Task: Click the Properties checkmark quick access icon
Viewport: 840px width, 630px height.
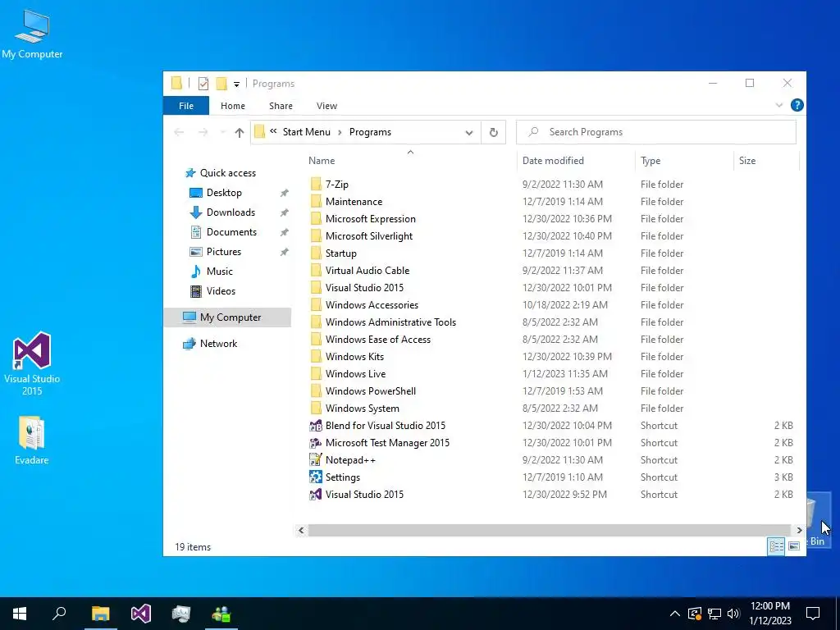Action: [203, 84]
